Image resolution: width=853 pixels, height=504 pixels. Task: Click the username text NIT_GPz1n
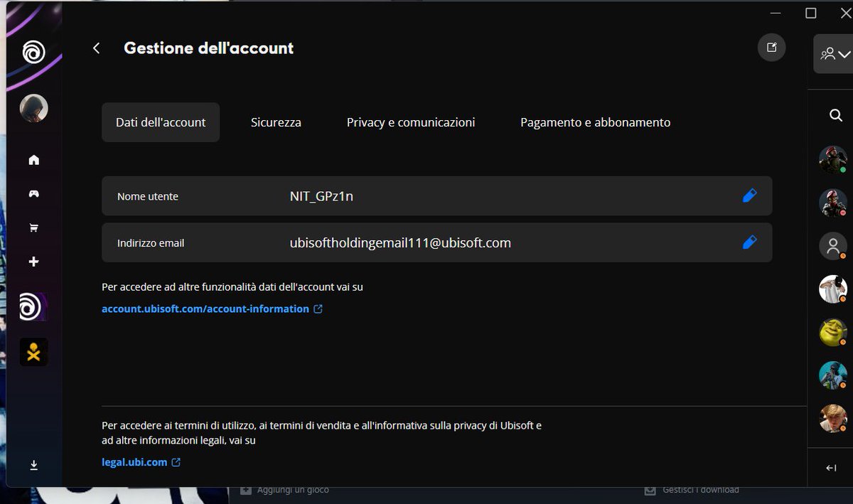(x=321, y=196)
